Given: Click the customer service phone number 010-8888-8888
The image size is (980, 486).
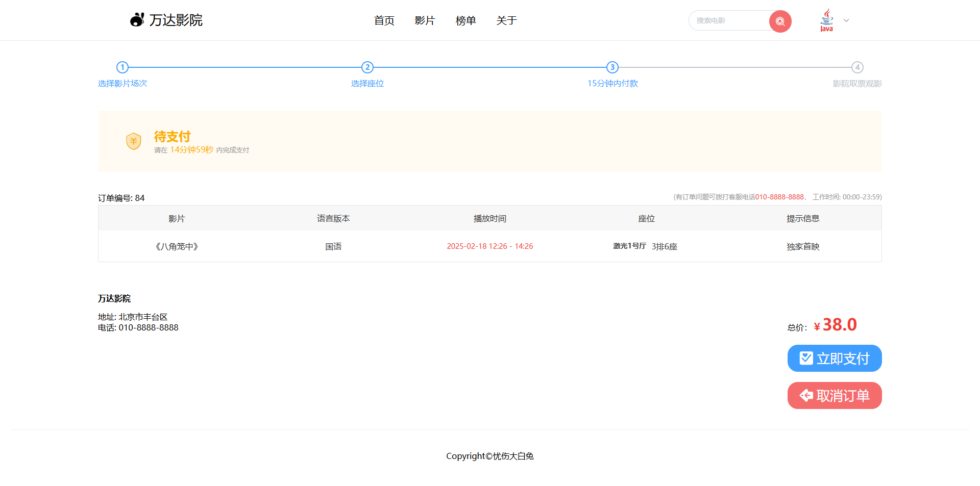Looking at the screenshot, I should pos(779,197).
